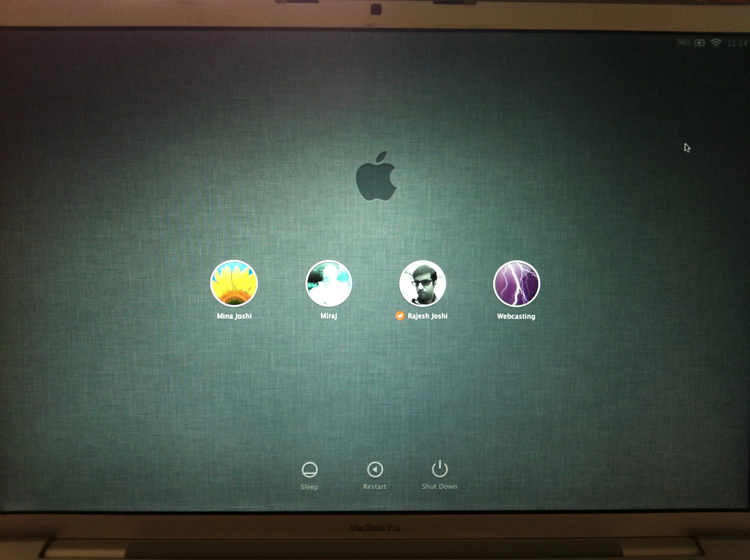Select Mina Joshi's sunflower avatar

click(x=234, y=283)
